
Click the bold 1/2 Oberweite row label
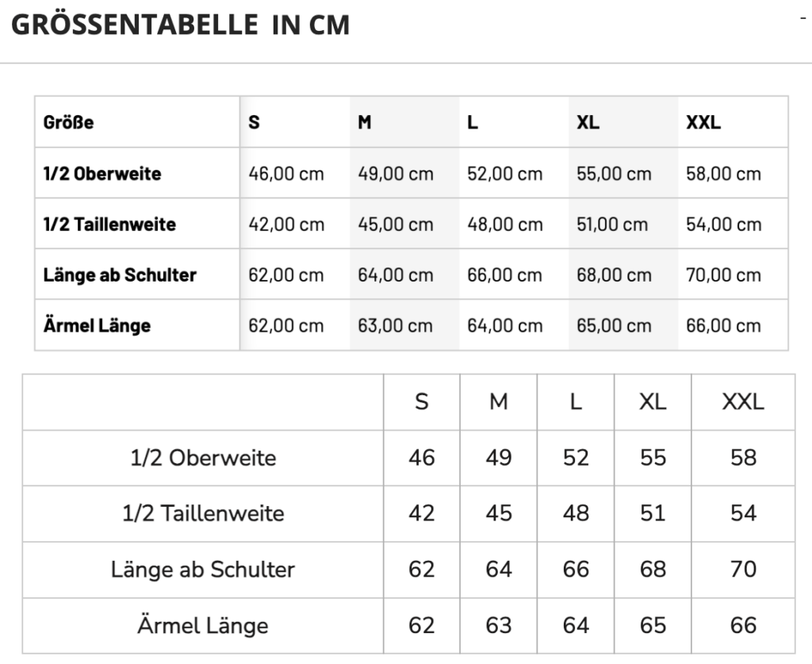102,174
